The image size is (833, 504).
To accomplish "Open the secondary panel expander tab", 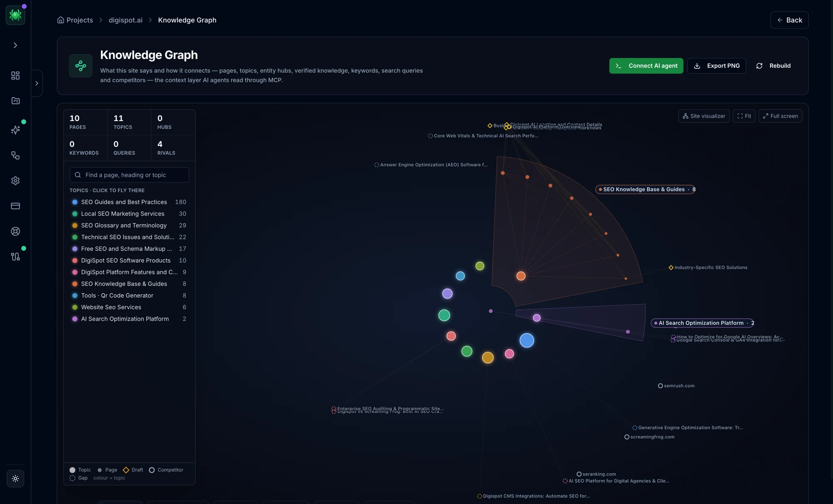I will pos(37,83).
